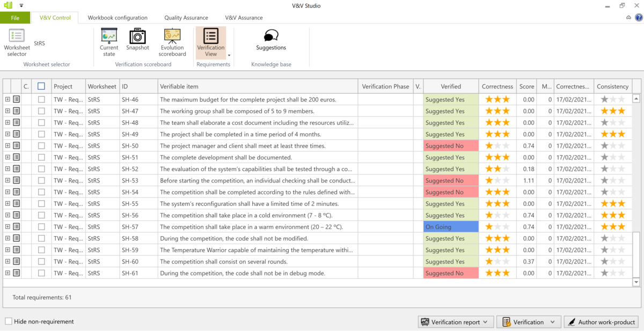Image resolution: width=644 pixels, height=331 pixels.
Task: Click correctness stars for SH-50
Action: pyautogui.click(x=497, y=145)
